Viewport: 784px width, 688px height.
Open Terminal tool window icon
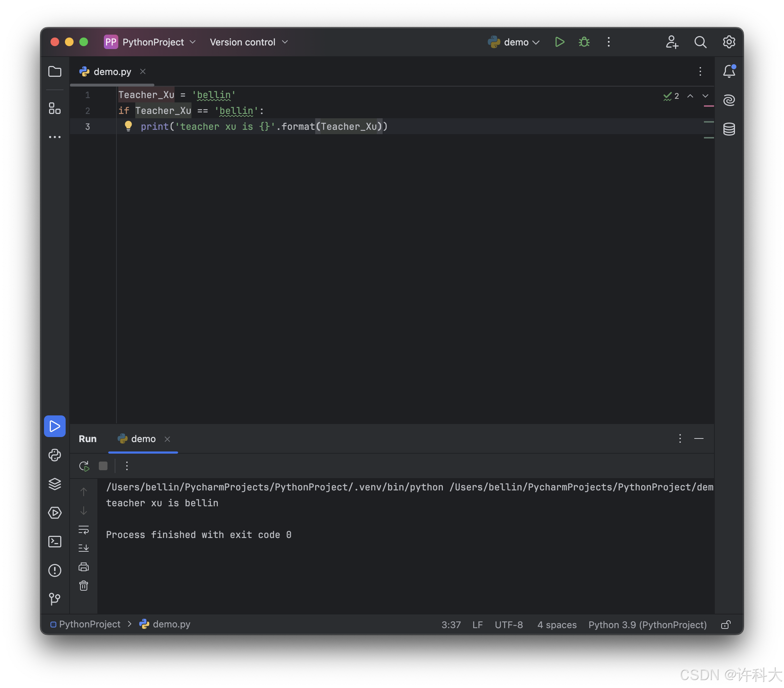tap(55, 542)
